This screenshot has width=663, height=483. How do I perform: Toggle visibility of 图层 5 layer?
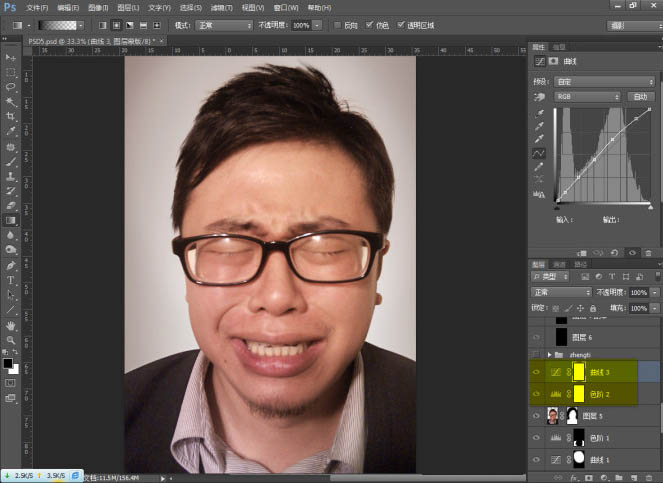(535, 415)
